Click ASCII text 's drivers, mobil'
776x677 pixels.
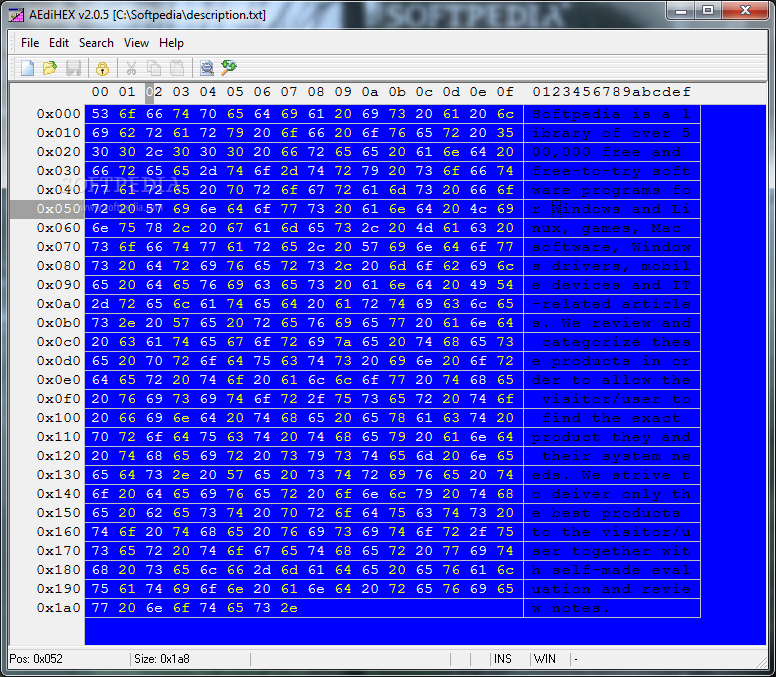(611, 266)
